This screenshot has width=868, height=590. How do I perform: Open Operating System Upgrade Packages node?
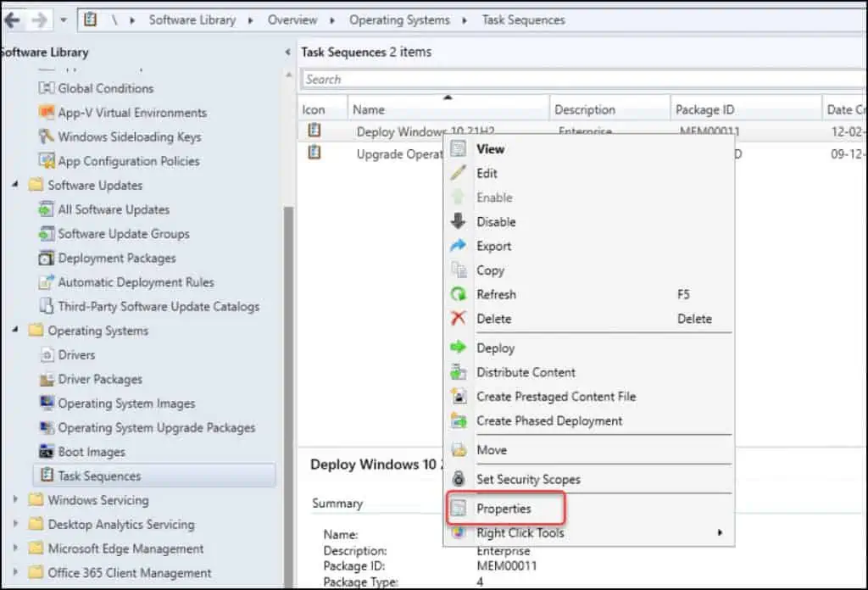(157, 428)
